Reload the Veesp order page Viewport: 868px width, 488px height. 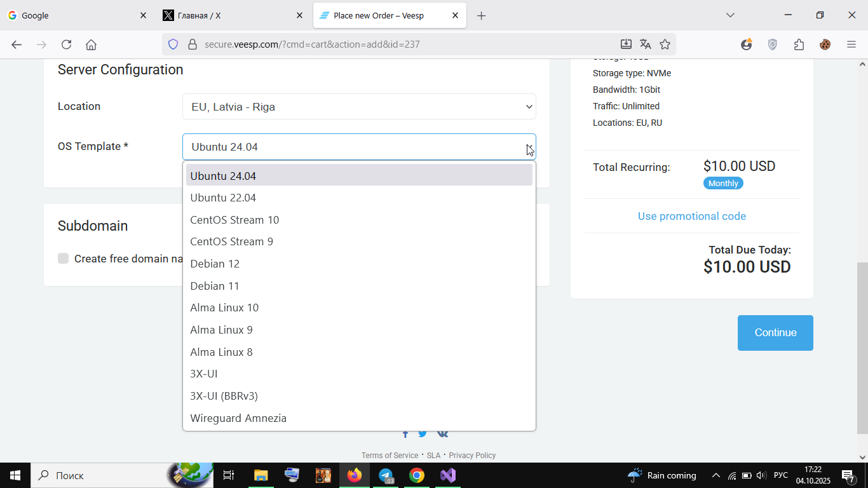click(66, 44)
